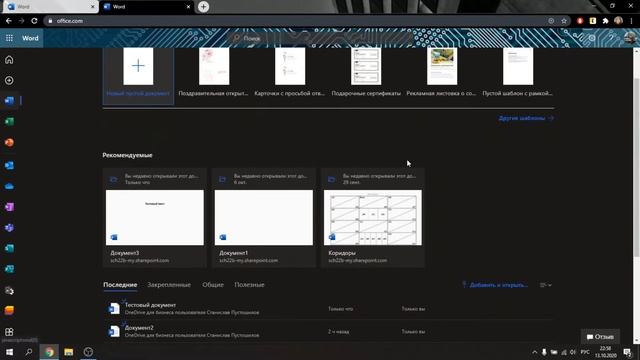640x360 pixels.
Task: Open the taskbar clock showing 22:58
Action: (x=605, y=352)
